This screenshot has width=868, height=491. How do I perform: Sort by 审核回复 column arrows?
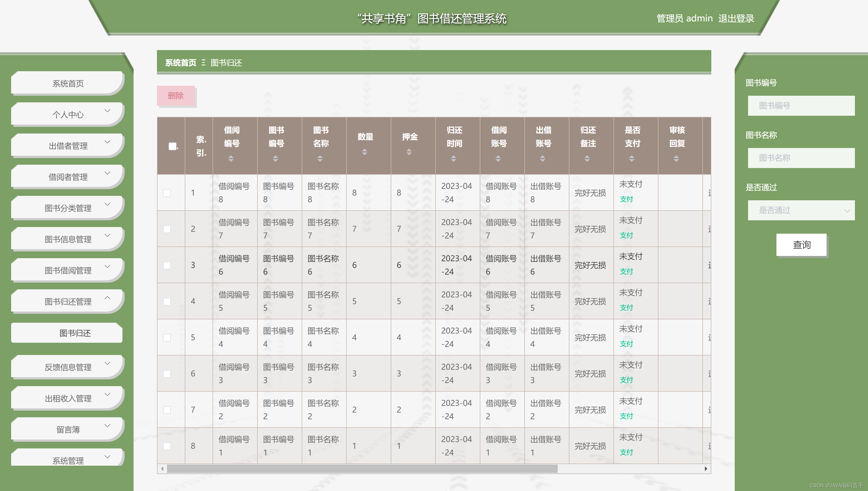tap(676, 159)
